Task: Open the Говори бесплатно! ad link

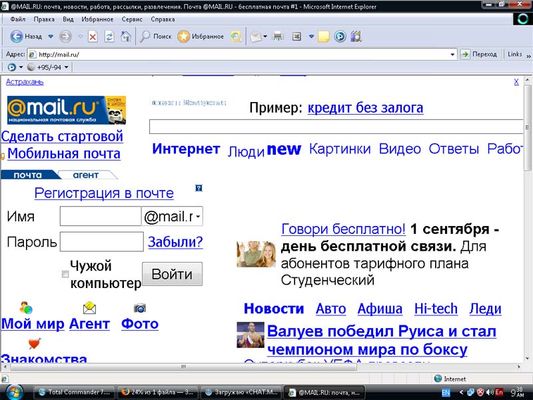Action: (x=343, y=229)
